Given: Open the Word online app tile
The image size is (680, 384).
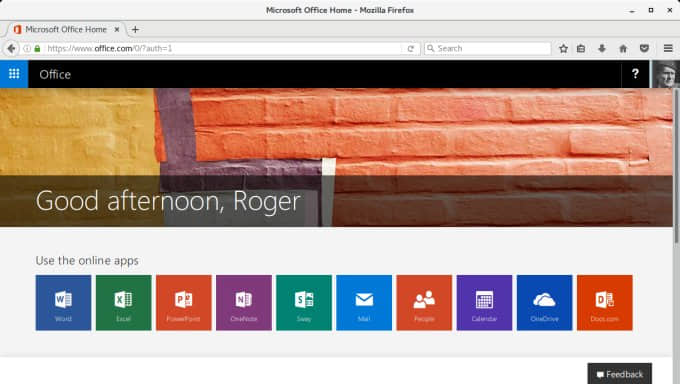Looking at the screenshot, I should coord(63,302).
